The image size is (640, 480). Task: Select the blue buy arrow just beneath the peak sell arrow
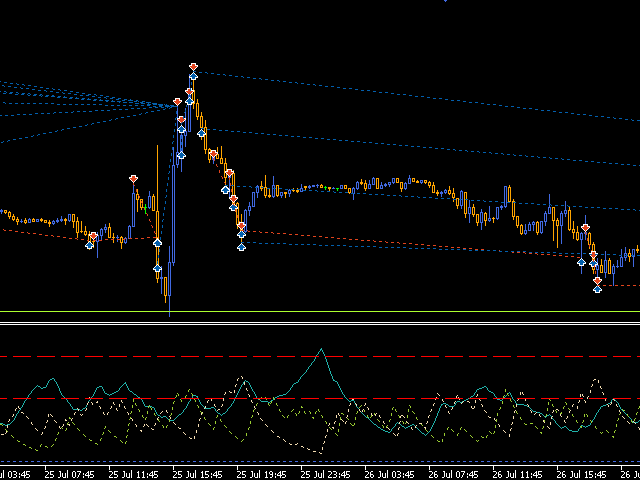point(193,76)
